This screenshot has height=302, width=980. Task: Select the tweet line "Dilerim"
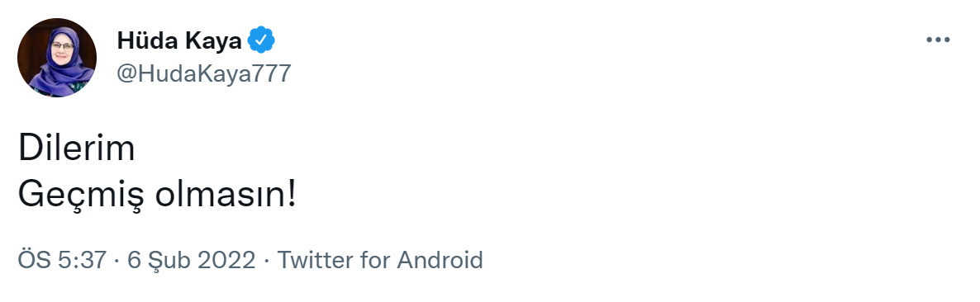tap(76, 149)
